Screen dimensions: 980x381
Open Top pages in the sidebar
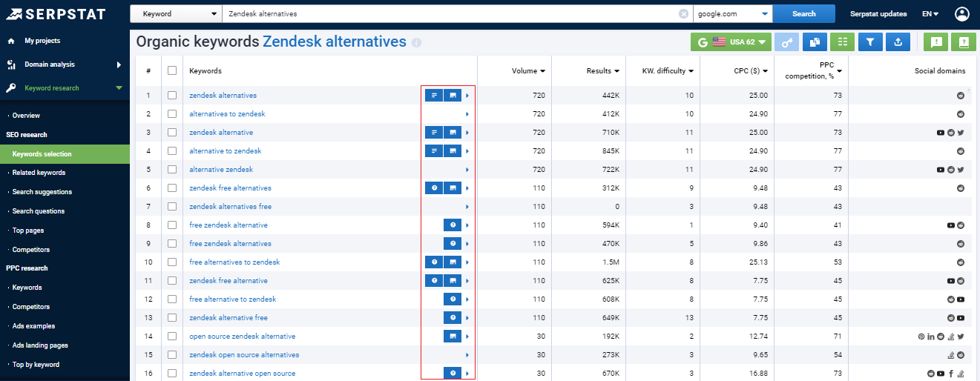click(x=28, y=231)
